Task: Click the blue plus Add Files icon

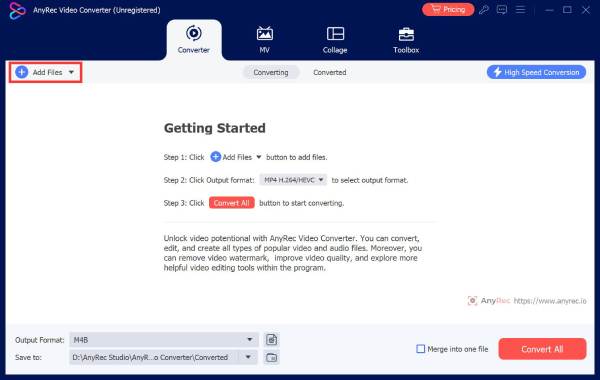Action: (x=22, y=72)
